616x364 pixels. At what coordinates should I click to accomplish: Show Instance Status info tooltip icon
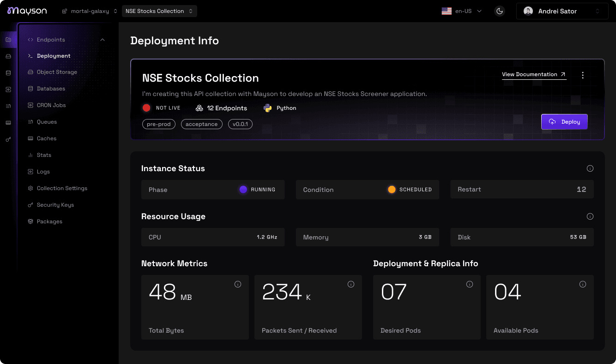pos(590,168)
